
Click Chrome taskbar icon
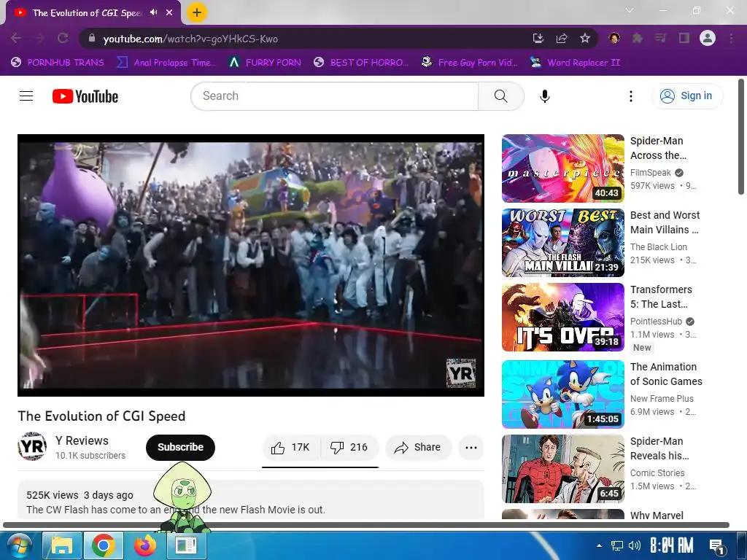point(104,545)
